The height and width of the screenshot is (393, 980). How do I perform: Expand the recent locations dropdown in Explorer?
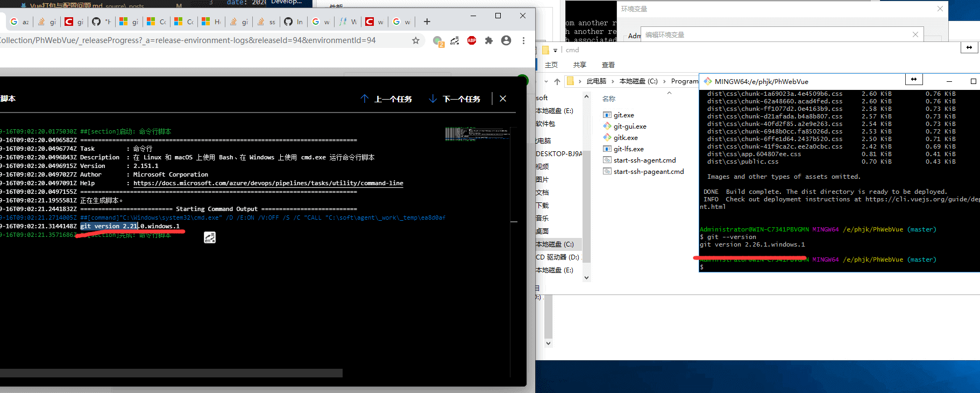point(546,81)
